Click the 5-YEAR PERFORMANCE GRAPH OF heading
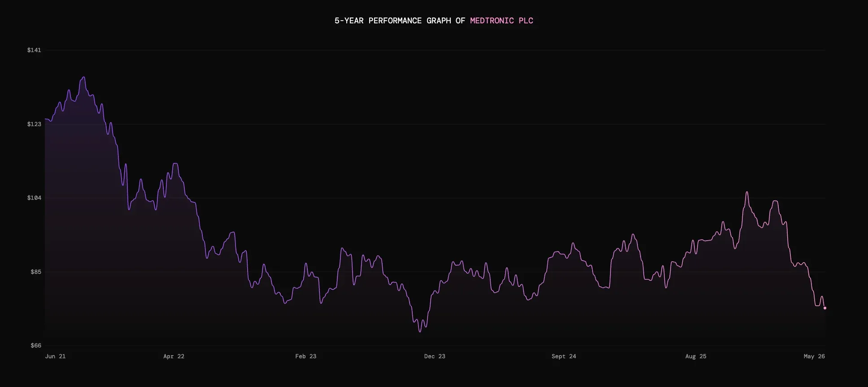 point(400,21)
